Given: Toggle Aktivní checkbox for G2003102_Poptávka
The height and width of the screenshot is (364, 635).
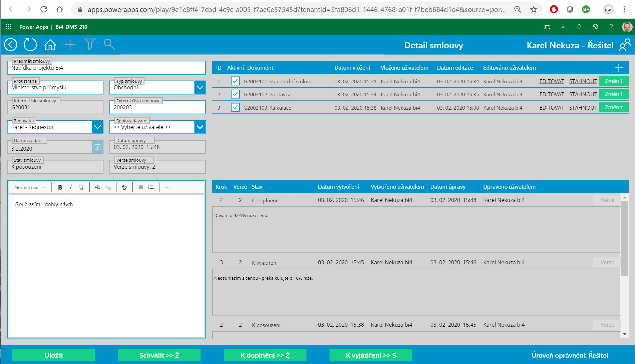Looking at the screenshot, I should click(235, 94).
